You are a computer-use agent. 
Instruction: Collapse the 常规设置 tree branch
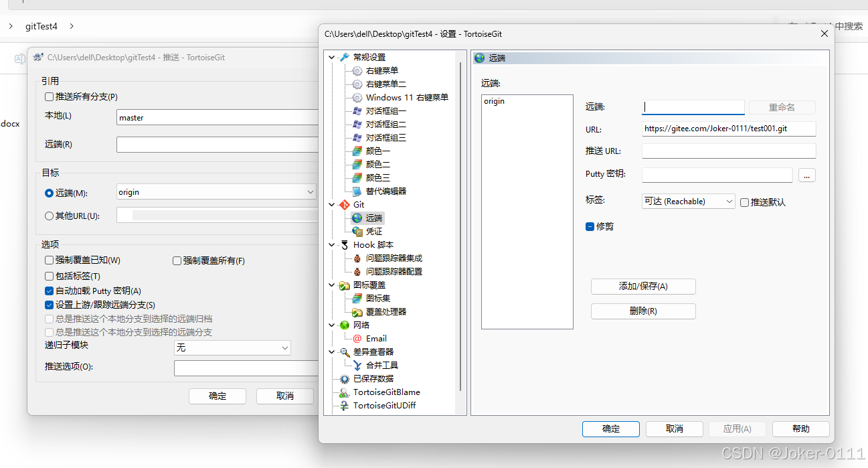[331, 57]
